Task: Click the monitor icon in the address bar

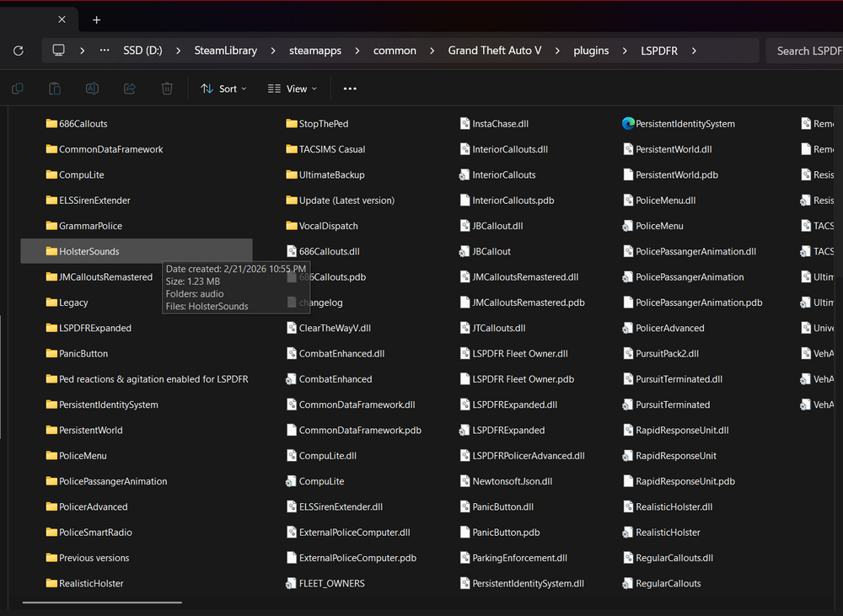Action: pyautogui.click(x=58, y=51)
